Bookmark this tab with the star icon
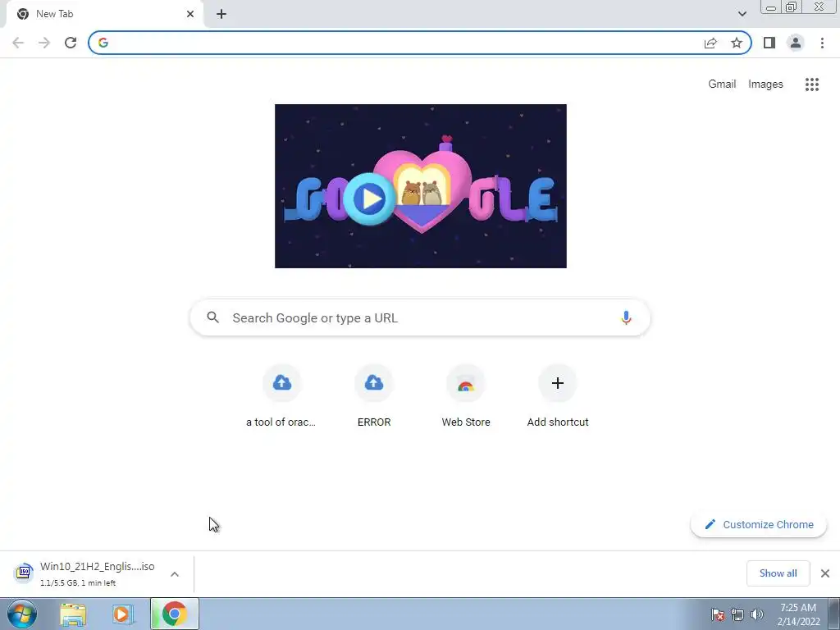 [x=737, y=43]
